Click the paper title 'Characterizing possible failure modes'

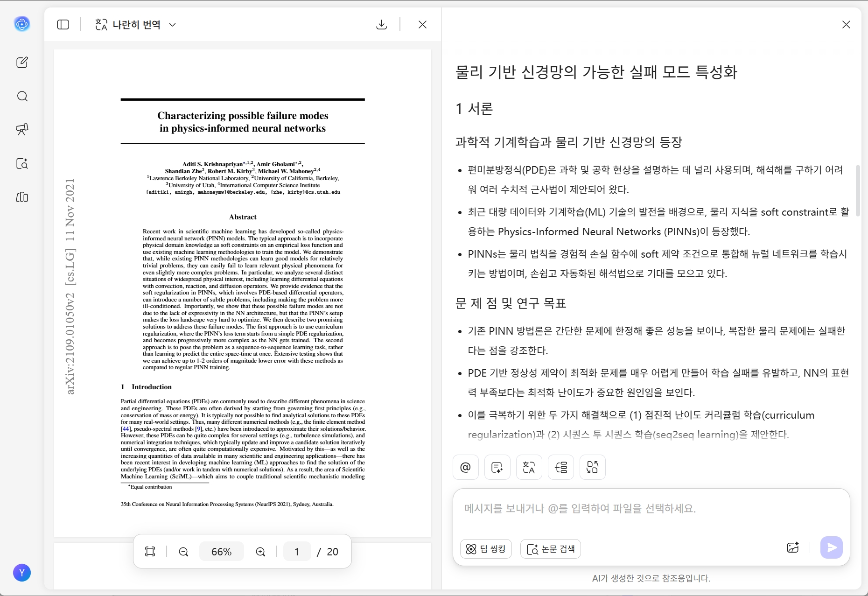click(x=243, y=116)
